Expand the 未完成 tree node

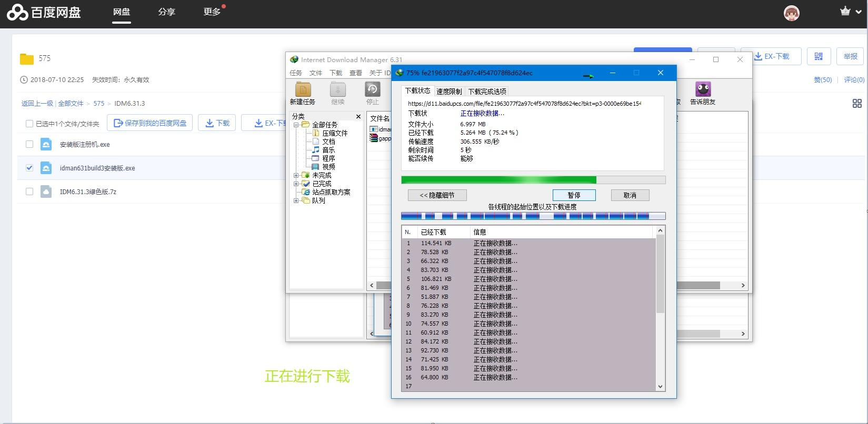point(296,175)
